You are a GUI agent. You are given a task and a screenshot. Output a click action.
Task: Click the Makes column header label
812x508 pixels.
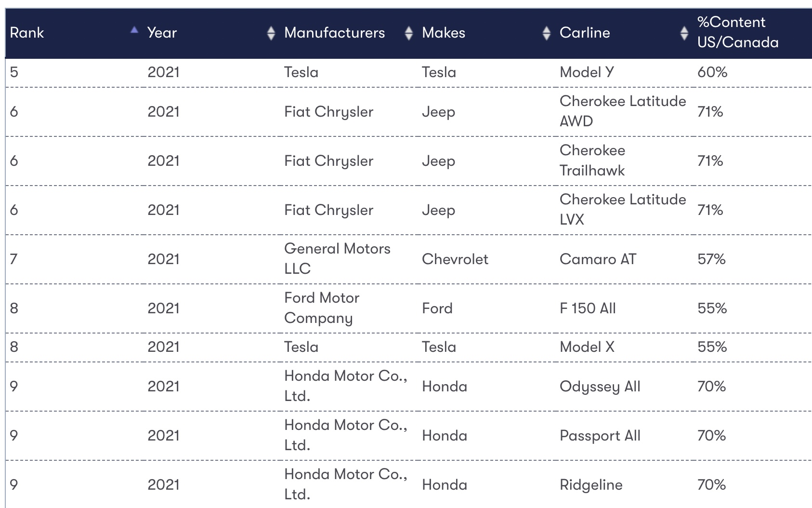tap(444, 33)
